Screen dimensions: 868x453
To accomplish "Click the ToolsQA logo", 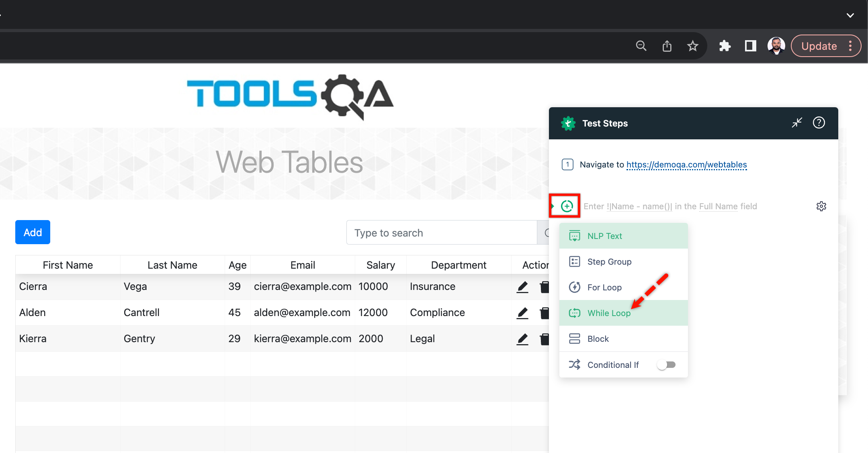I will [290, 96].
